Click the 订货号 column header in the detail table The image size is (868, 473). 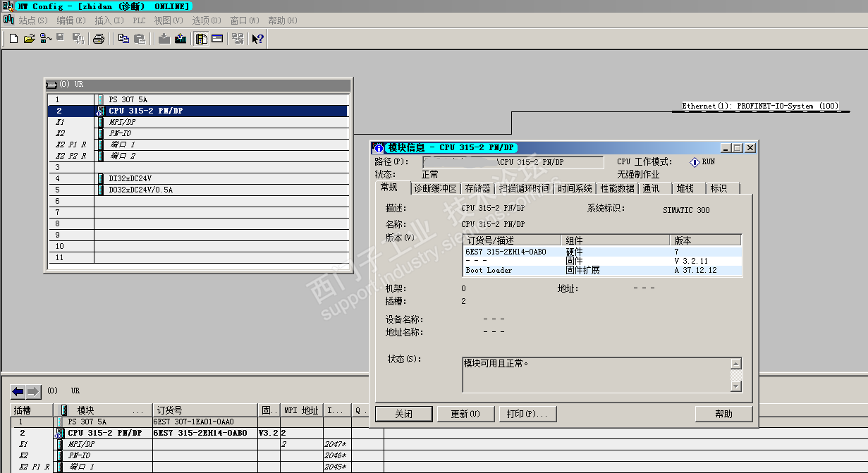pyautogui.click(x=205, y=410)
